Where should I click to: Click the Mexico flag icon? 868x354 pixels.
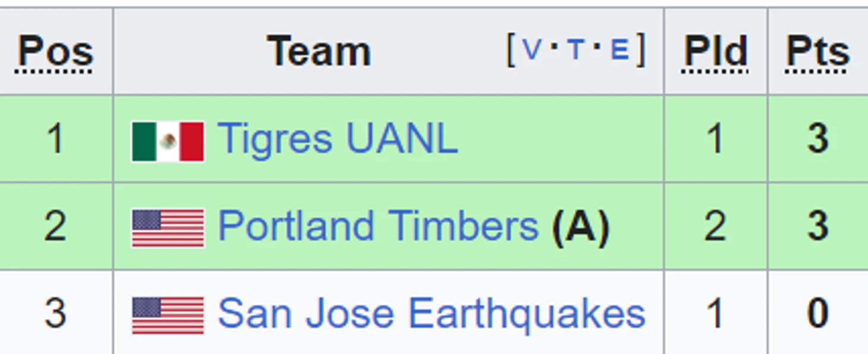pos(168,142)
